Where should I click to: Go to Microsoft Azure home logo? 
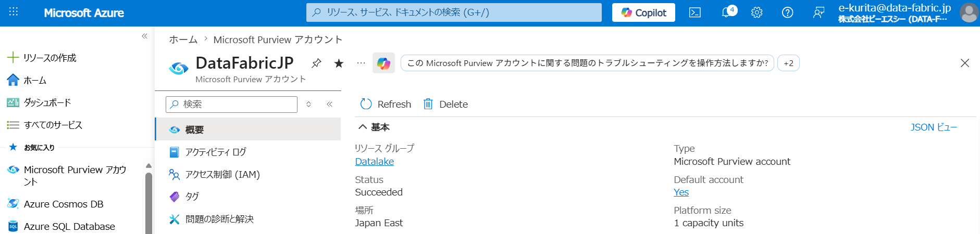click(84, 13)
